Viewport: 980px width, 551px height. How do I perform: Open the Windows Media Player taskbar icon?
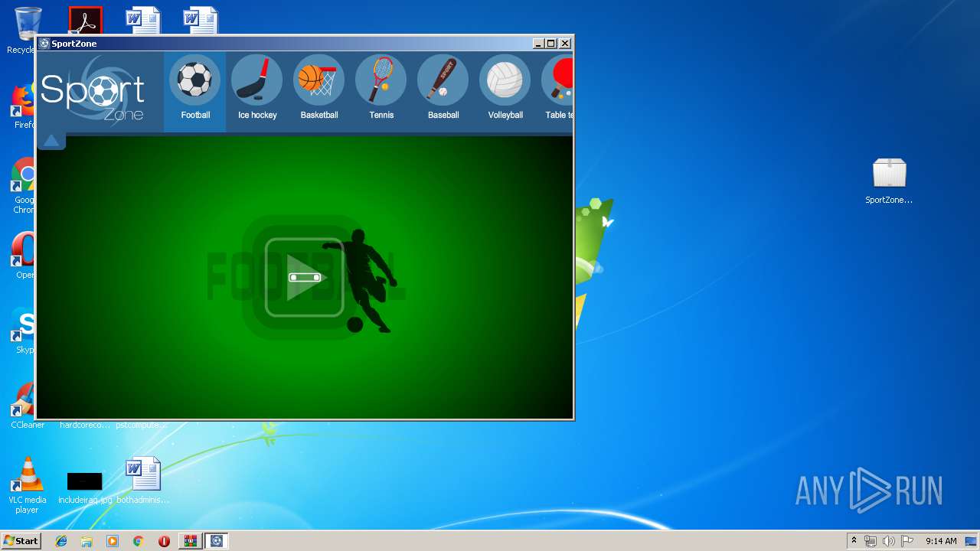coord(113,541)
